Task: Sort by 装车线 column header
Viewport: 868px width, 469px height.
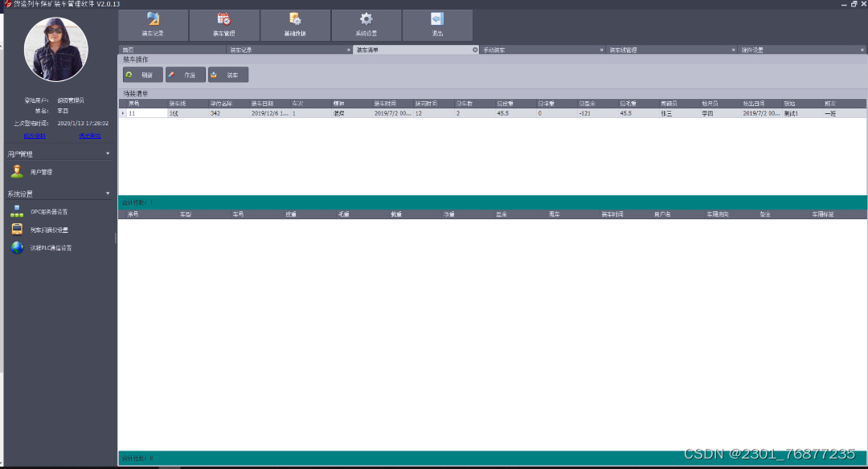Action: (x=187, y=104)
